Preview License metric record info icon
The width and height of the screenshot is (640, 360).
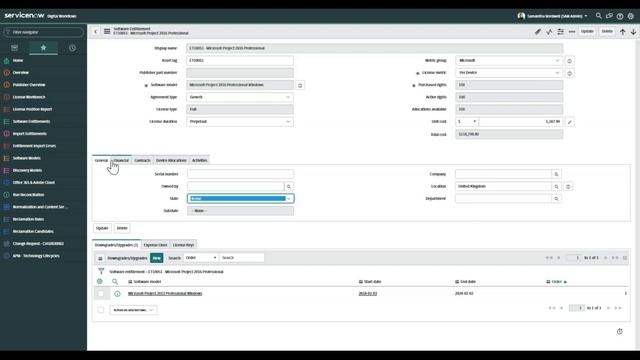click(569, 73)
